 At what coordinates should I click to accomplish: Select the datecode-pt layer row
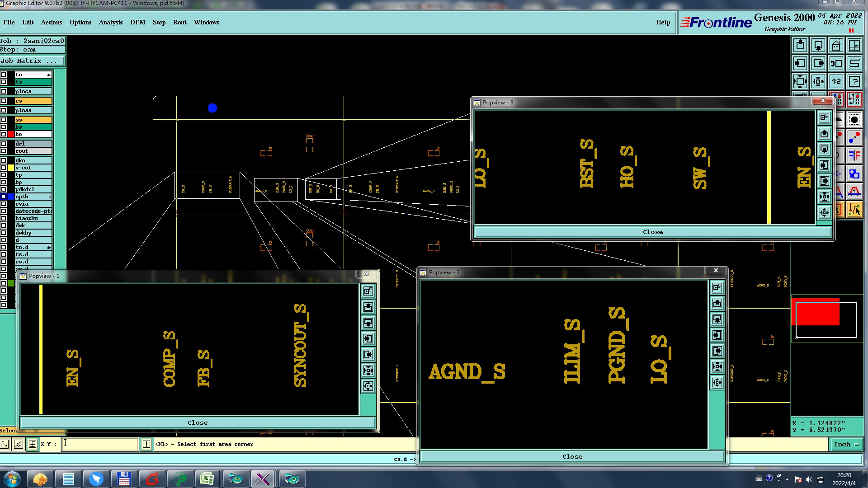point(33,211)
